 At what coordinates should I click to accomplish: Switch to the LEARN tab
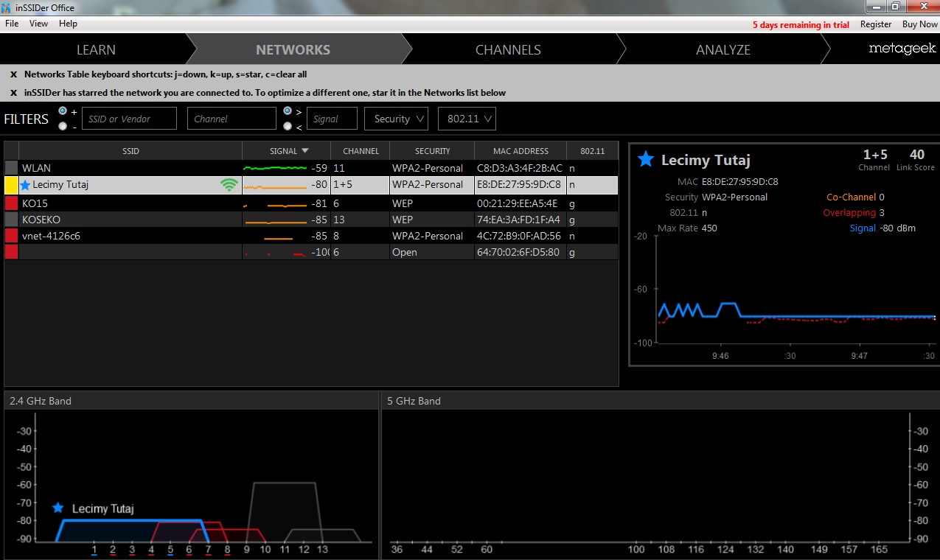(96, 50)
